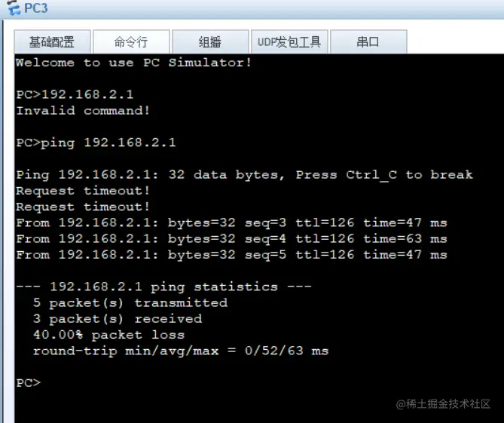Click the empty PC> prompt at bottom

[x=29, y=383]
